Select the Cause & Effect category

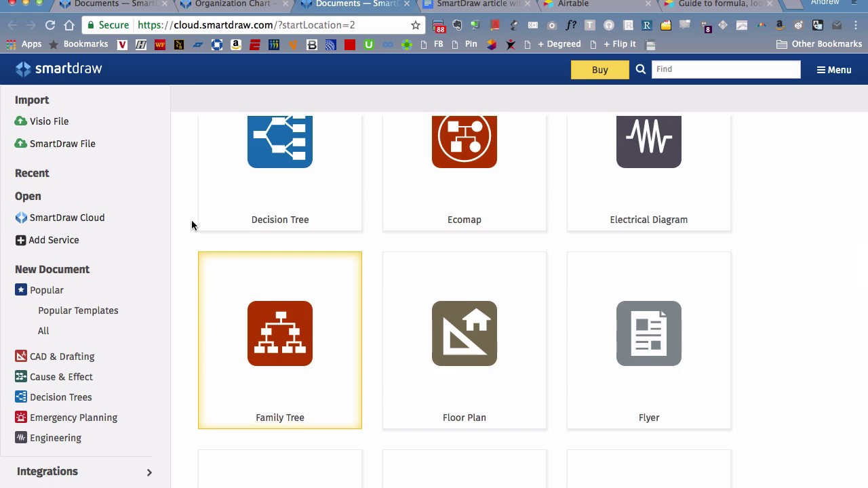(x=61, y=377)
